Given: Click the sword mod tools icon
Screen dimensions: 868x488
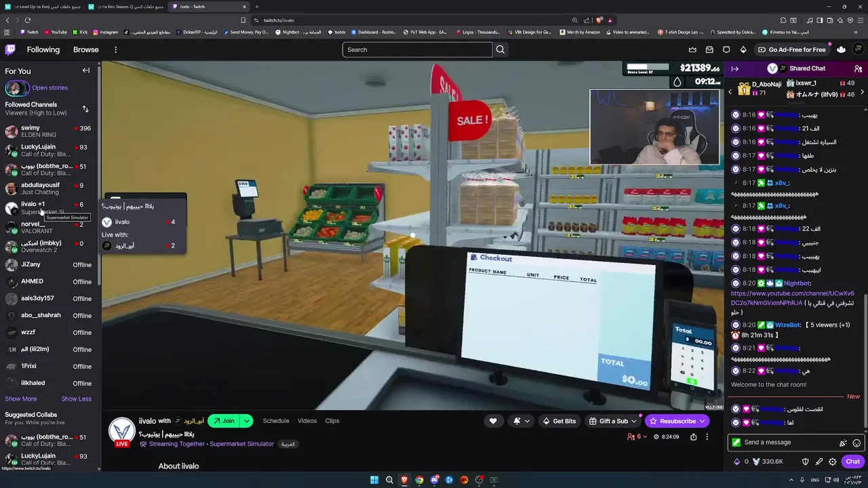Looking at the screenshot, I should tap(818, 462).
